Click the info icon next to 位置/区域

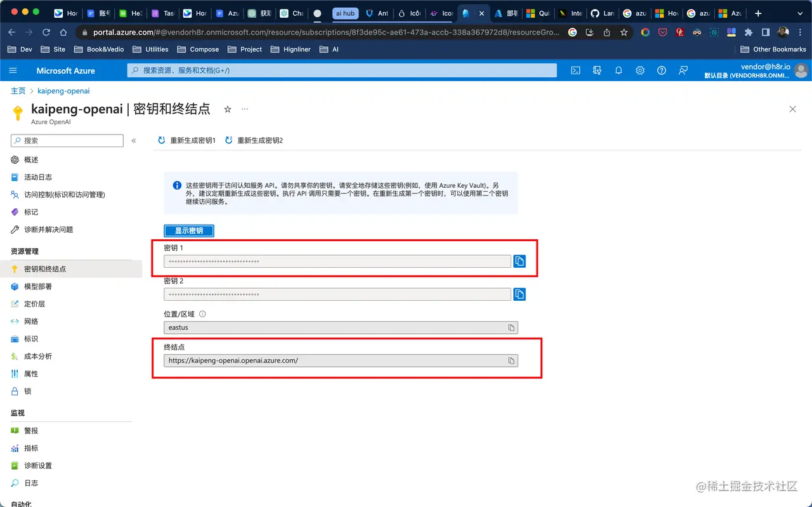[202, 314]
